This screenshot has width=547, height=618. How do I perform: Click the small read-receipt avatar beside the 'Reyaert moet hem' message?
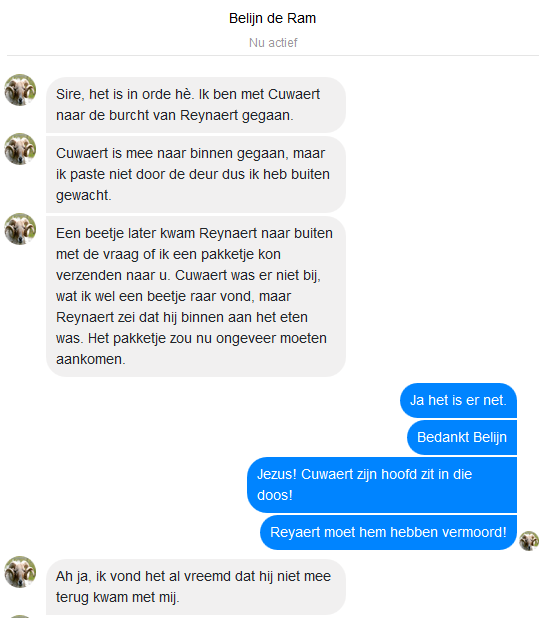pos(529,541)
